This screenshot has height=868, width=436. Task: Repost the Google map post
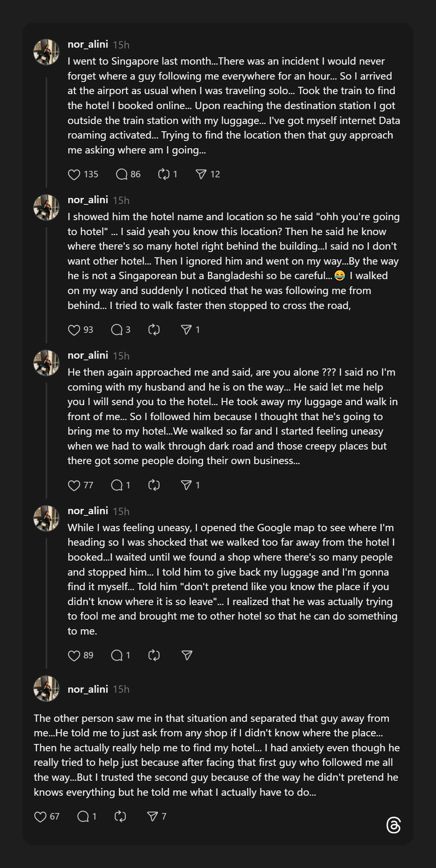(x=154, y=656)
